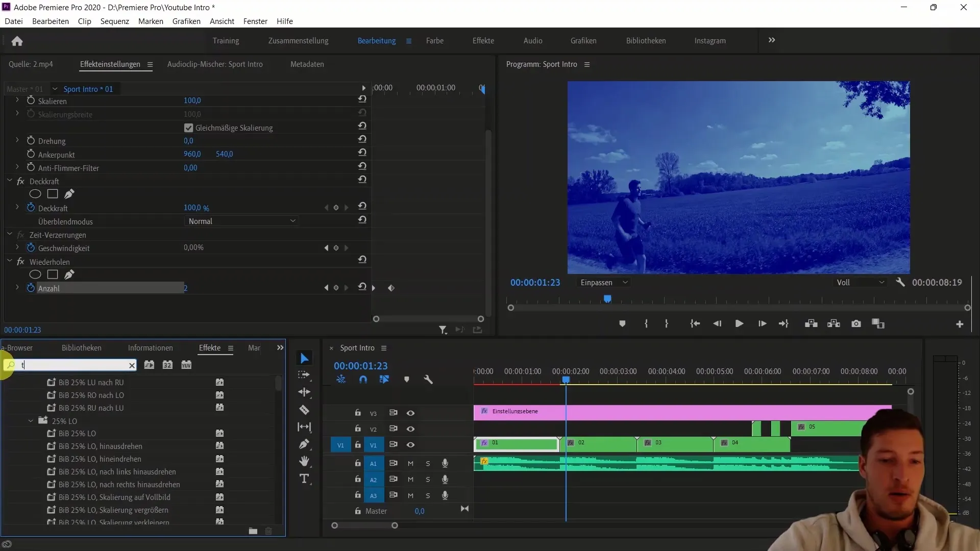Uncheck Gleichmäßige Skalierung
The image size is (980, 551).
pyautogui.click(x=188, y=128)
